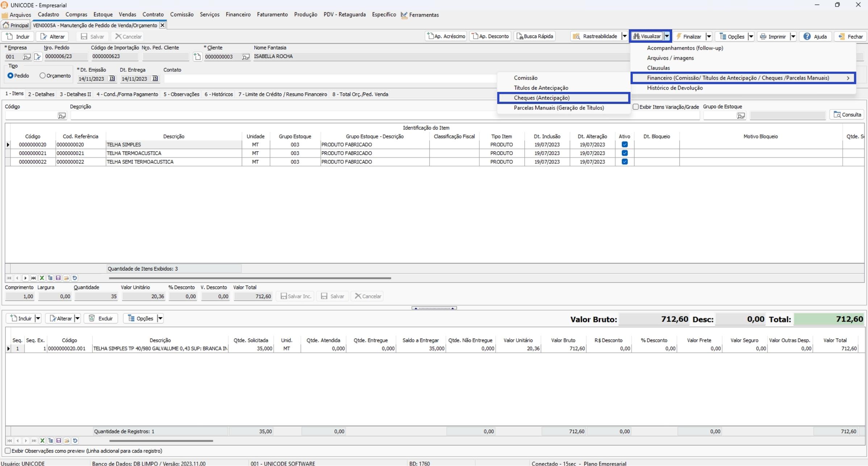The width and height of the screenshot is (868, 466).
Task: Click the Grupo de Estoque lookup icon
Action: click(741, 116)
